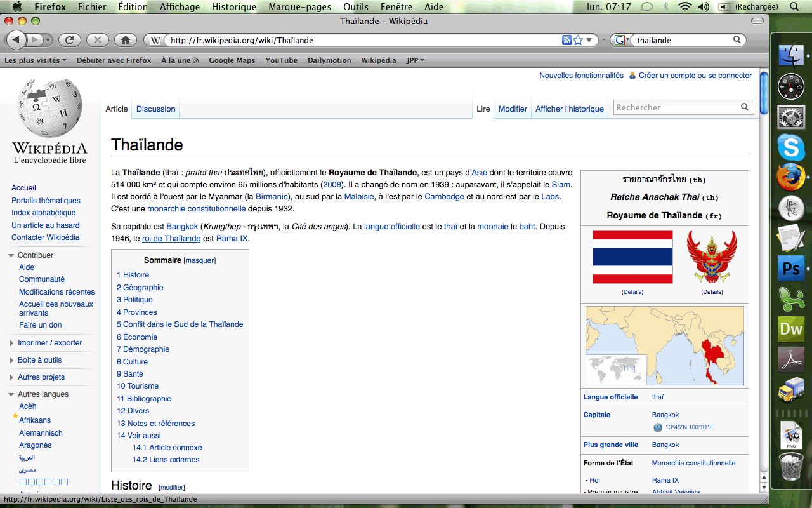Open System Preferences from the dock

point(791,117)
